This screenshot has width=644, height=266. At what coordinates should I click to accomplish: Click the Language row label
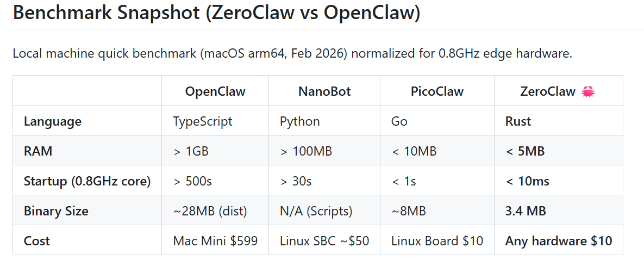click(53, 121)
